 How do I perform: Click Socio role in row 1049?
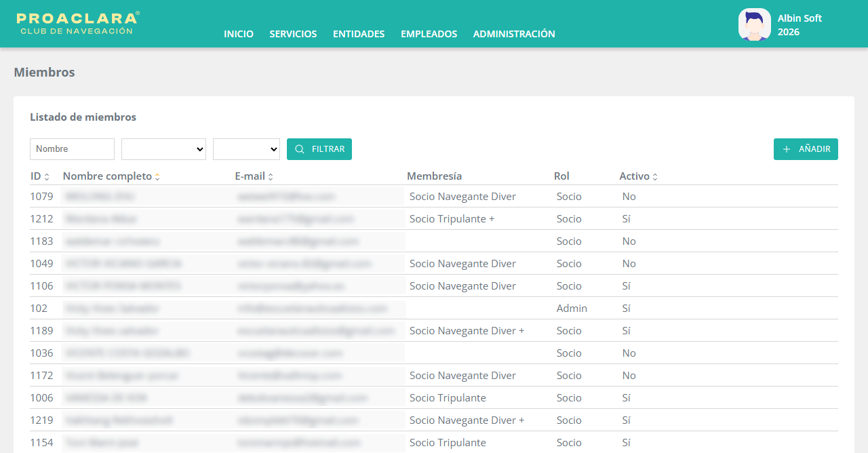[x=569, y=264]
